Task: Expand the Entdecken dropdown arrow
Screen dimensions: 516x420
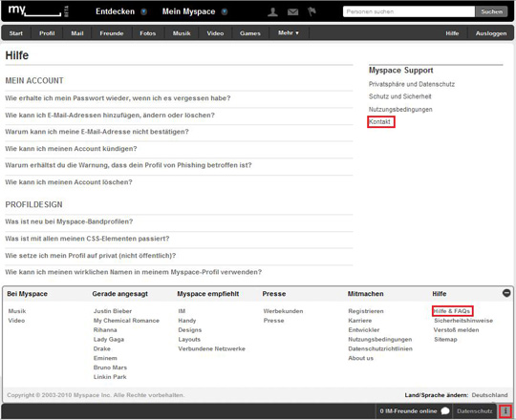Action: coord(143,11)
